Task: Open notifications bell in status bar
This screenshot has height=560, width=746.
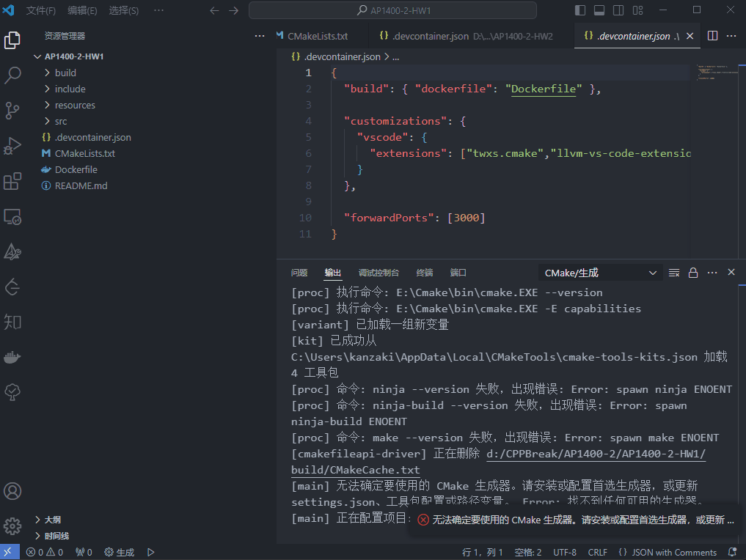Action: [733, 552]
